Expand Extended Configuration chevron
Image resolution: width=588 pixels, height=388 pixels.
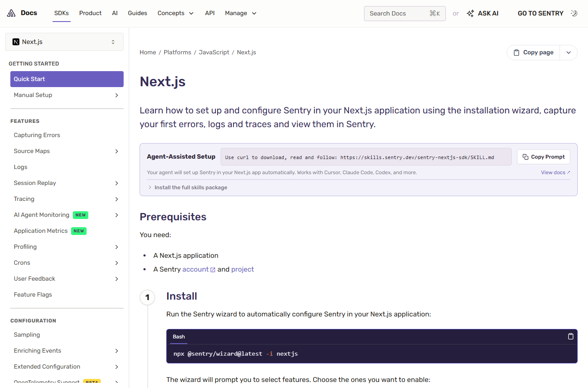[117, 367]
